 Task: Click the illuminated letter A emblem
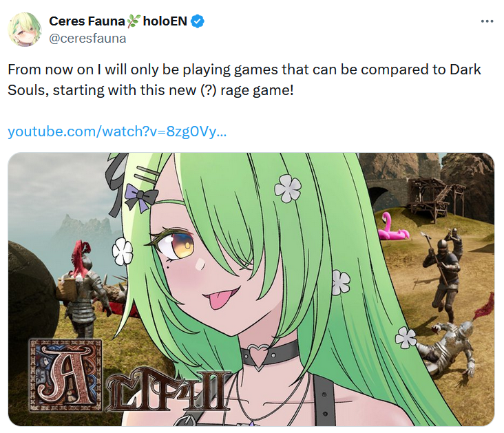65,375
